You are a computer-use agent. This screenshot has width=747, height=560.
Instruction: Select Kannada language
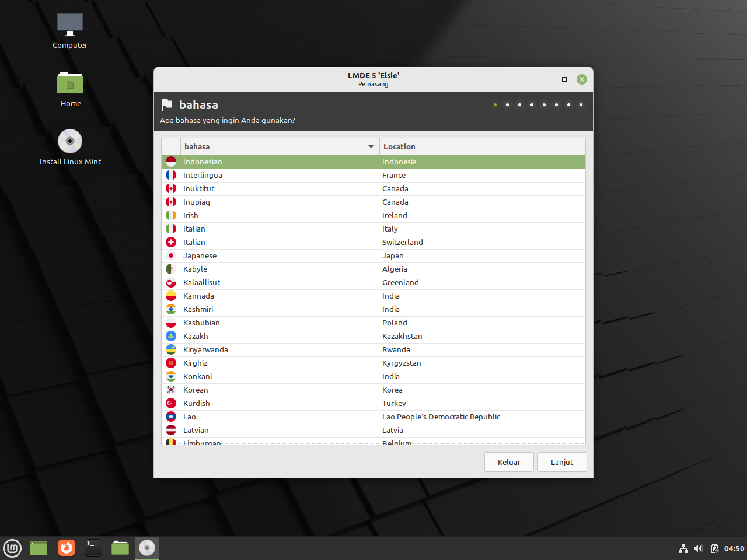[x=373, y=296]
